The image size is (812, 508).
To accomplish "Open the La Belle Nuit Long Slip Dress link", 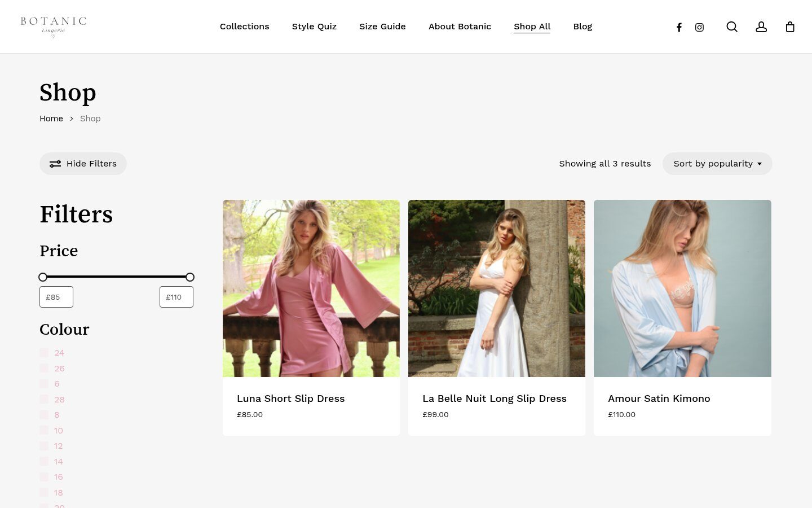I will pyautogui.click(x=495, y=398).
